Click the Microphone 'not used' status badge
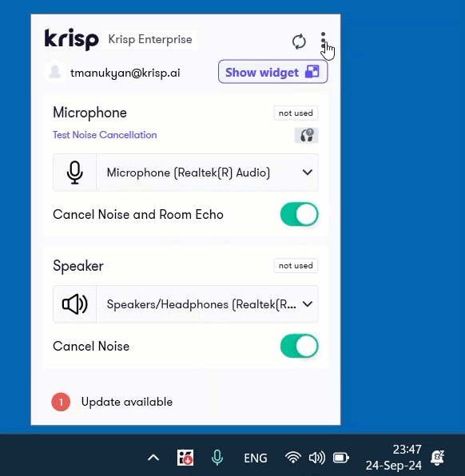Image resolution: width=465 pixels, height=476 pixels. click(296, 113)
